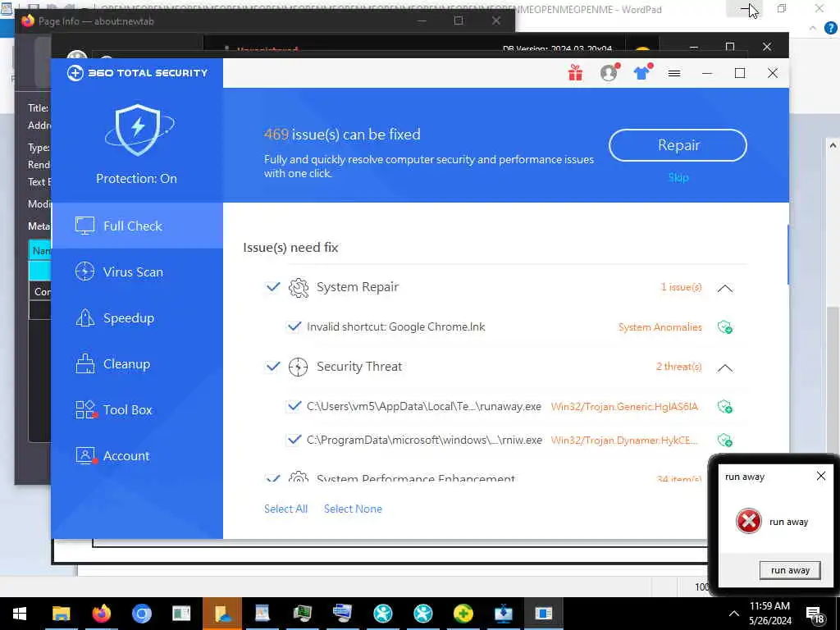Viewport: 840px width, 630px height.
Task: Open the WordPad help question mark icon
Action: [x=830, y=29]
